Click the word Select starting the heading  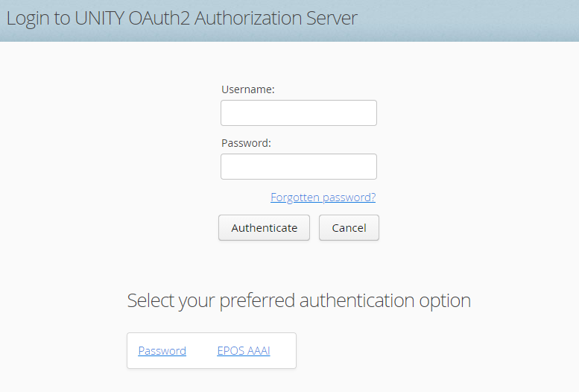(151, 300)
